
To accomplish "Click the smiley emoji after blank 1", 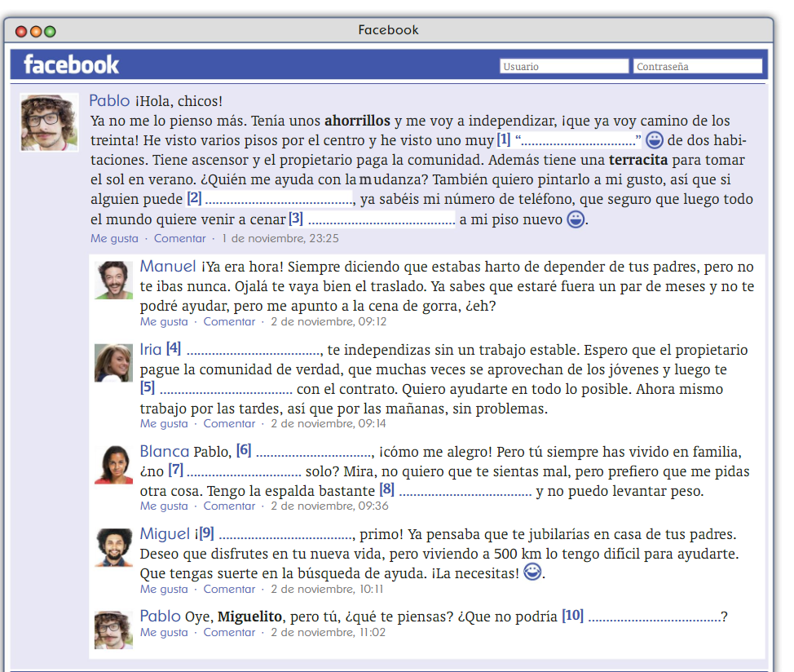I will (655, 139).
